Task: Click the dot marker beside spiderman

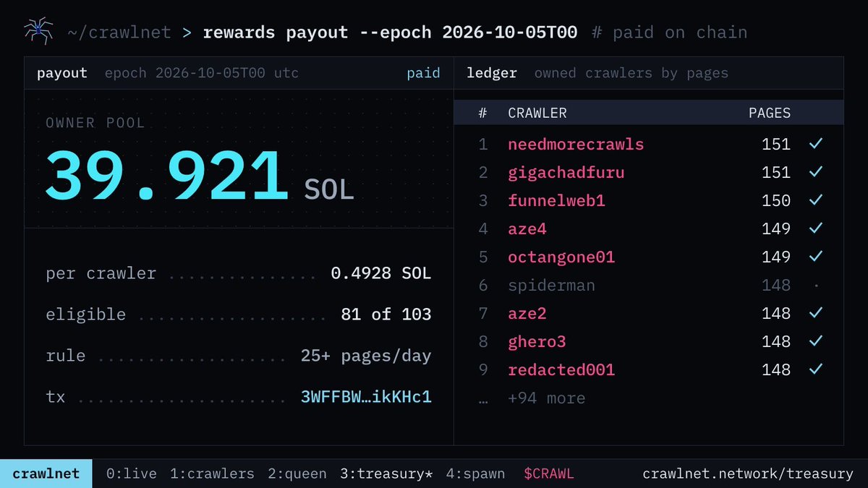Action: (x=816, y=286)
